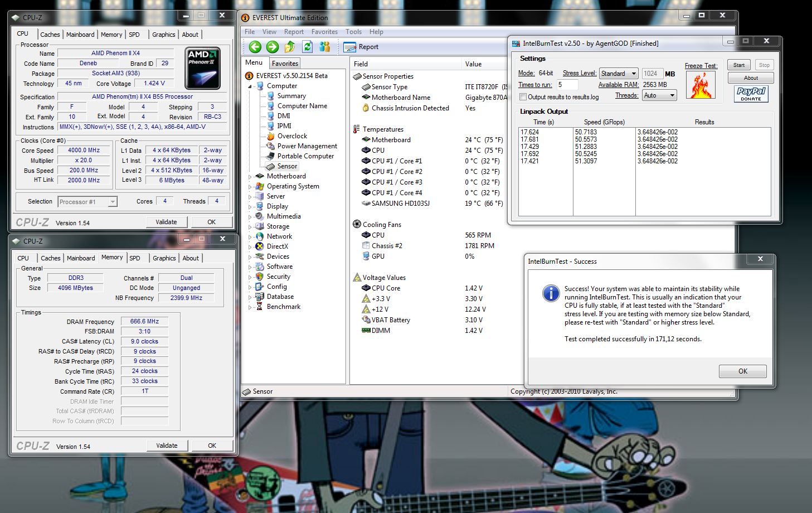Click the AMD Phenom II logo in CPU-Z
This screenshot has height=513, width=812.
(x=203, y=69)
